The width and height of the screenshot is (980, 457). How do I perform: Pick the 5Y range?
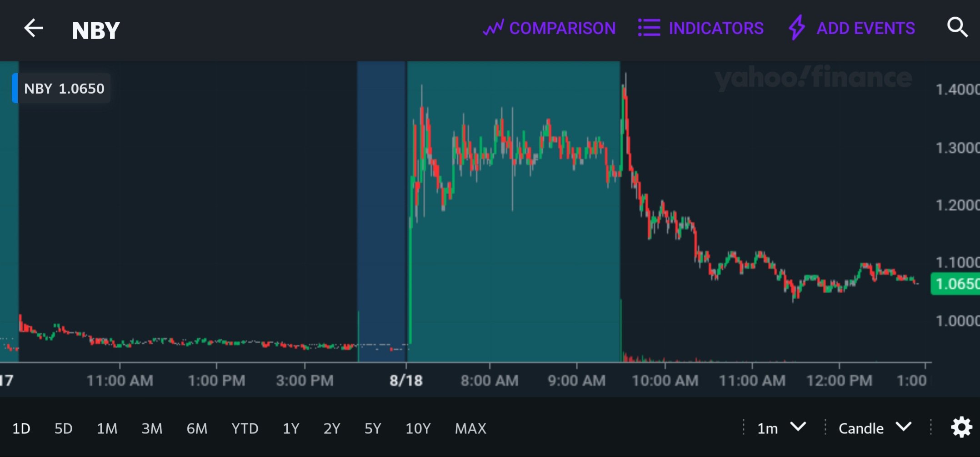tap(373, 428)
